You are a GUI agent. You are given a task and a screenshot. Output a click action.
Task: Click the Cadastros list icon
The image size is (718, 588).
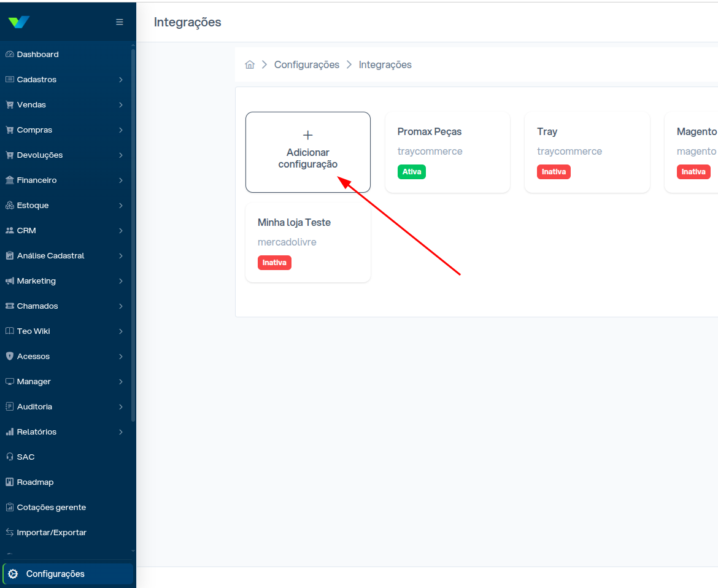coord(10,79)
